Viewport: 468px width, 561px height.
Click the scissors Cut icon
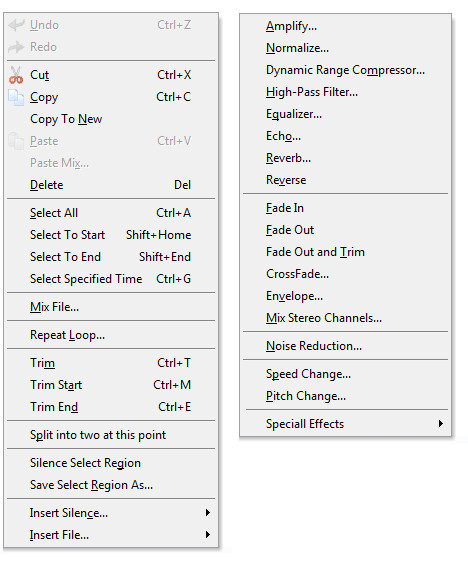(16, 75)
